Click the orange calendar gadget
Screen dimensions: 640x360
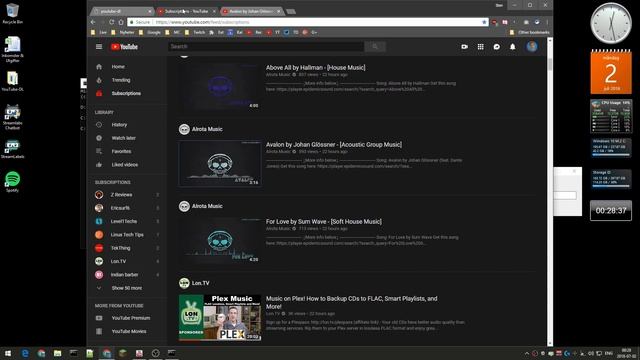pyautogui.click(x=611, y=71)
